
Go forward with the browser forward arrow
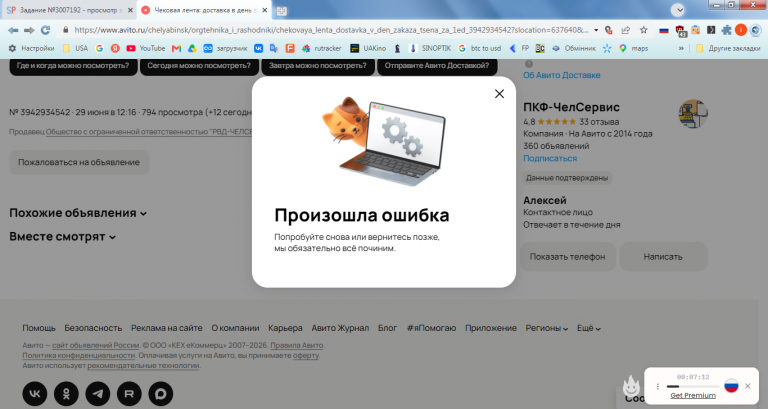(x=29, y=30)
